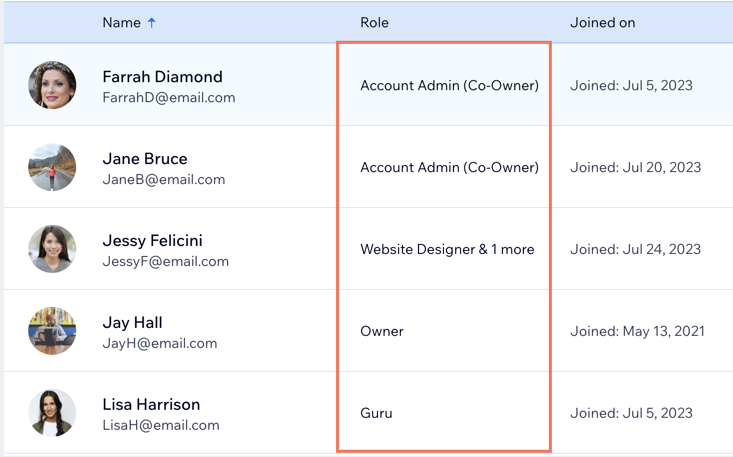This screenshot has height=457, width=733.
Task: Click Jane Bruce's Account Admin role
Action: 449,167
